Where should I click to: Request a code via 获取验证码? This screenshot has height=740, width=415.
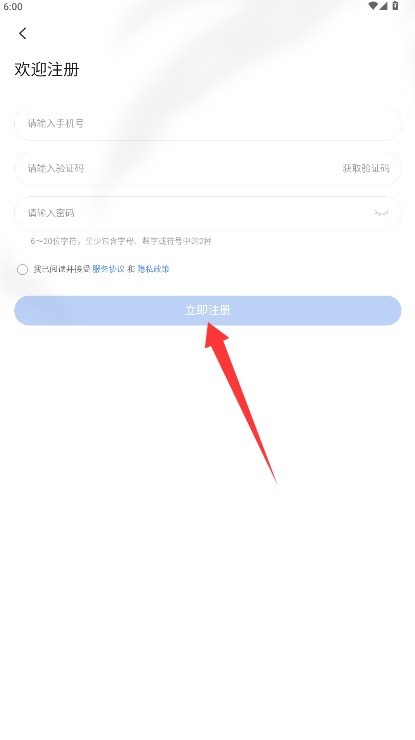366,168
